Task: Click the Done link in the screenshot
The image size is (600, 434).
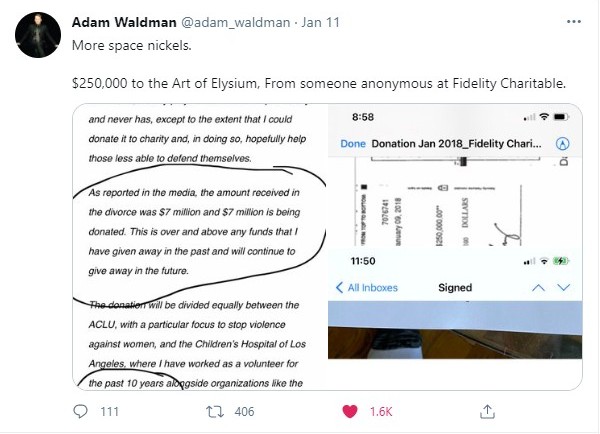Action: pyautogui.click(x=353, y=144)
